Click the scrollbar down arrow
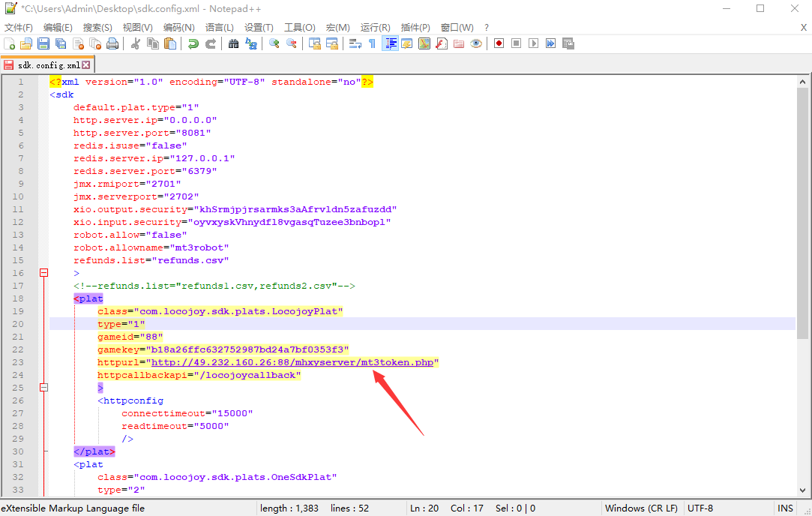This screenshot has width=812, height=516. coord(803,489)
